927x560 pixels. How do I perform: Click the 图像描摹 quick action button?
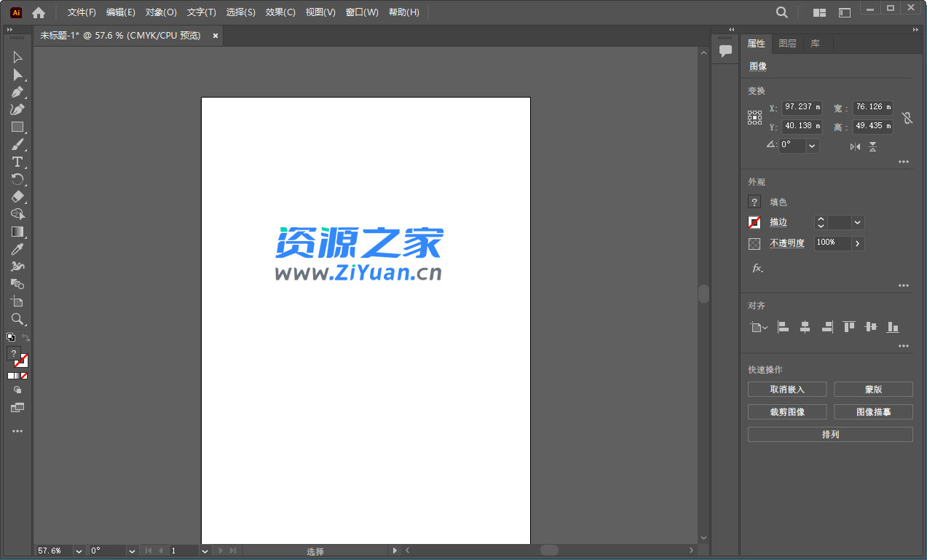click(x=872, y=411)
